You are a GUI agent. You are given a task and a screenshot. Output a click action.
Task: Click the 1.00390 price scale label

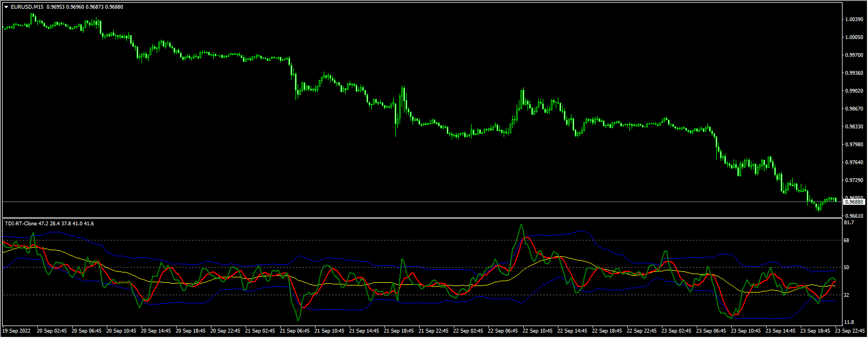point(854,19)
